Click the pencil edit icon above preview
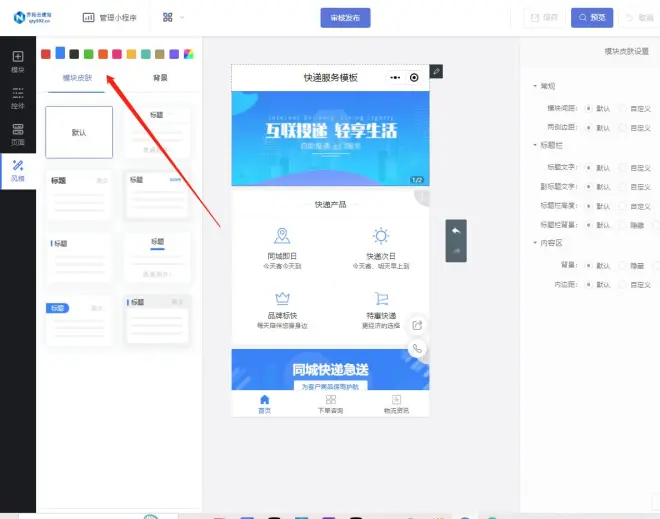This screenshot has width=660, height=519. [x=435, y=71]
